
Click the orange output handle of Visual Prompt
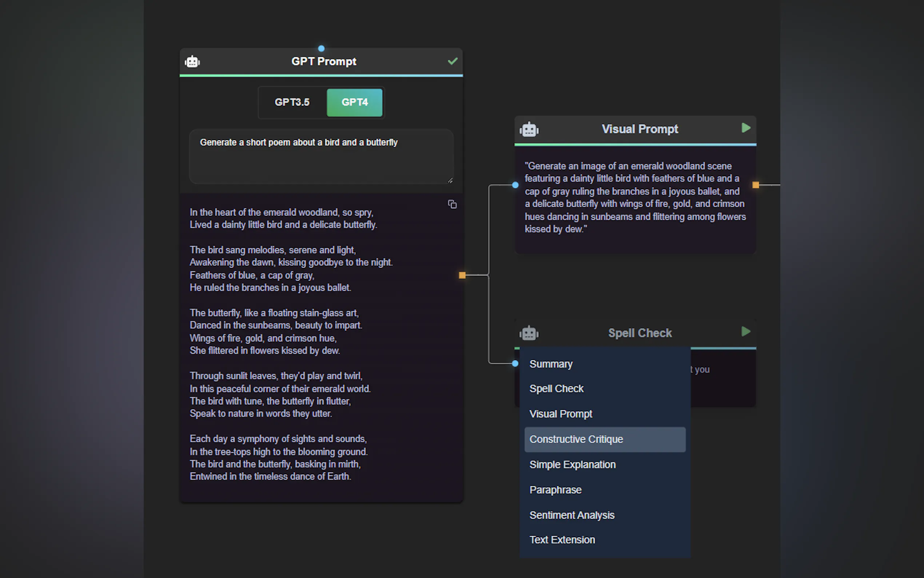pyautogui.click(x=756, y=185)
